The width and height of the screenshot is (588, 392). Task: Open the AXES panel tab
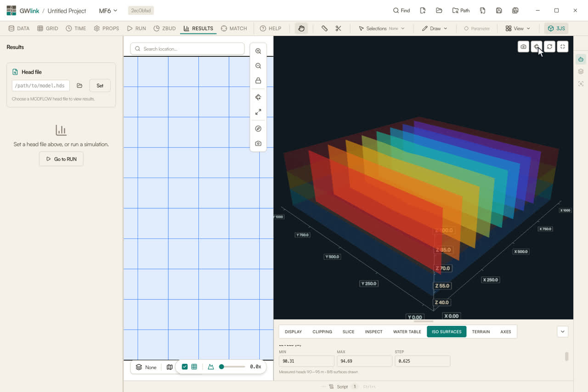506,331
